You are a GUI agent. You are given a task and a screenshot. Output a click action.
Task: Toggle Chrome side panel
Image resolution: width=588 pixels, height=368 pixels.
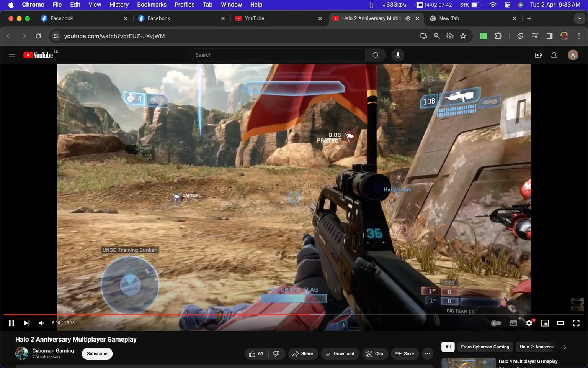tap(549, 36)
